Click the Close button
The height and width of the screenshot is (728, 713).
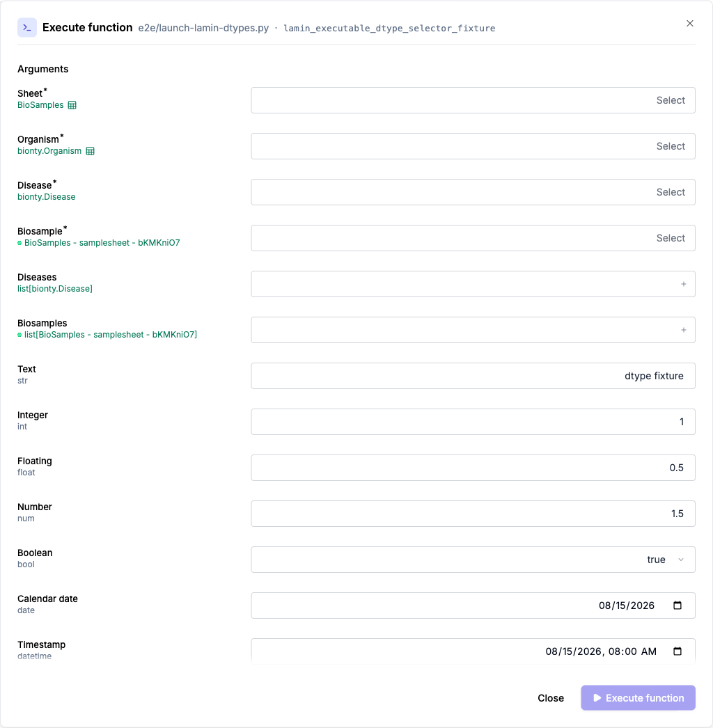[x=551, y=698]
